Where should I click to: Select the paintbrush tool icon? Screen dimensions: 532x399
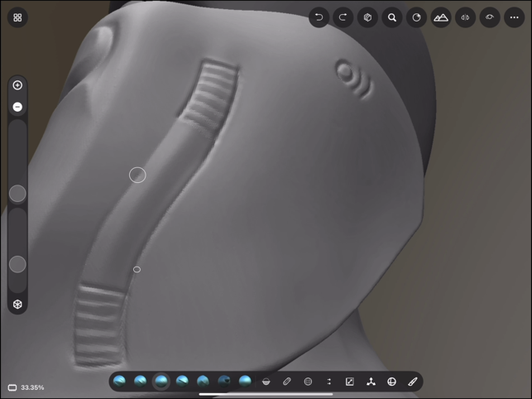pyautogui.click(x=413, y=382)
